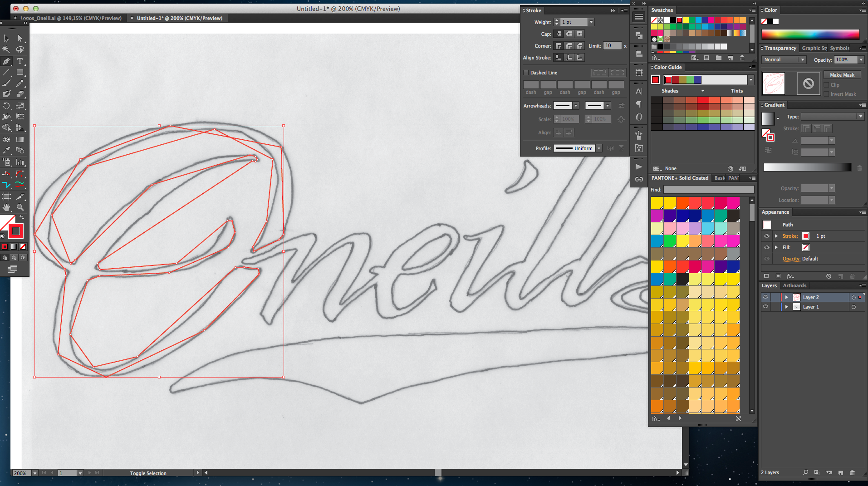Select the Pen tool
Screen dimensions: 868x486
click(x=6, y=61)
